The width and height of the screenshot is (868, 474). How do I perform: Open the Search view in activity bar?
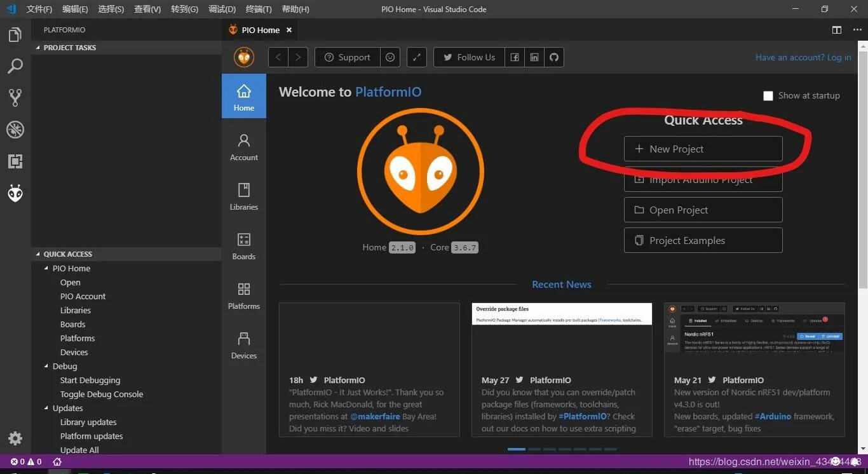tap(15, 66)
